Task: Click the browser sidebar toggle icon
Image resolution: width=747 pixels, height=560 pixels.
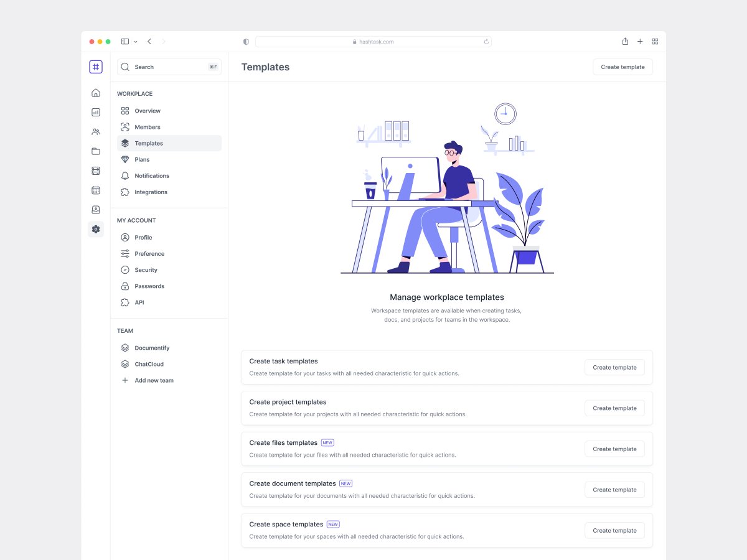Action: coord(125,42)
